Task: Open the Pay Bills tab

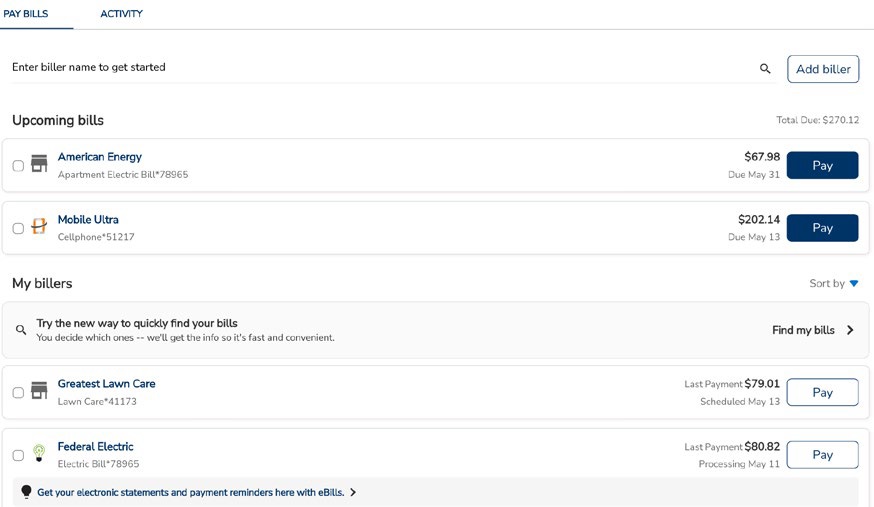Action: 26,14
